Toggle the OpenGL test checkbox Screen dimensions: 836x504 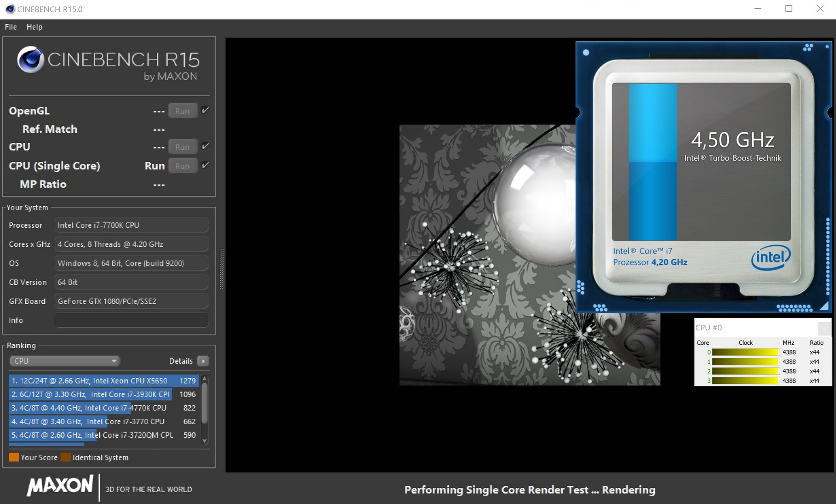click(206, 110)
